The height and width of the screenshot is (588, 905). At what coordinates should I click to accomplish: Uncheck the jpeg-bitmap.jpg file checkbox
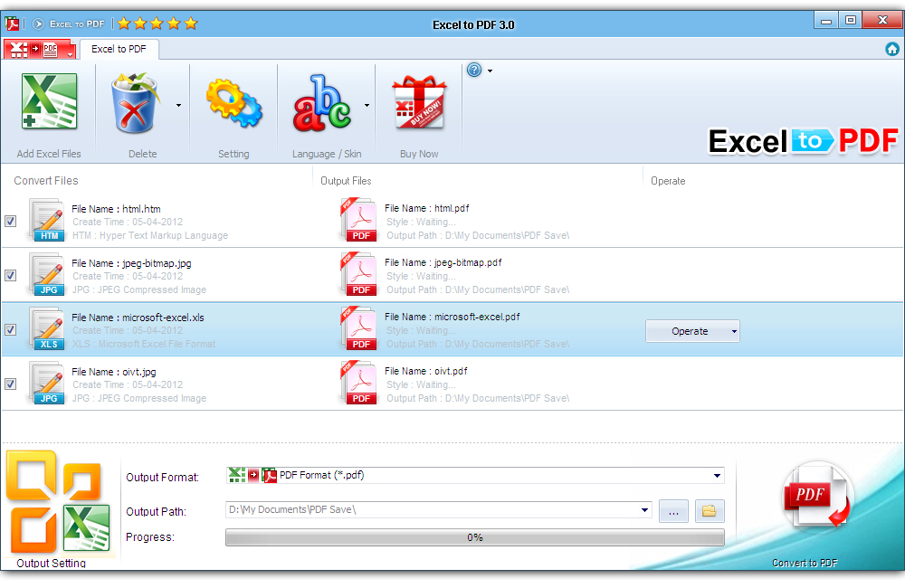point(10,275)
